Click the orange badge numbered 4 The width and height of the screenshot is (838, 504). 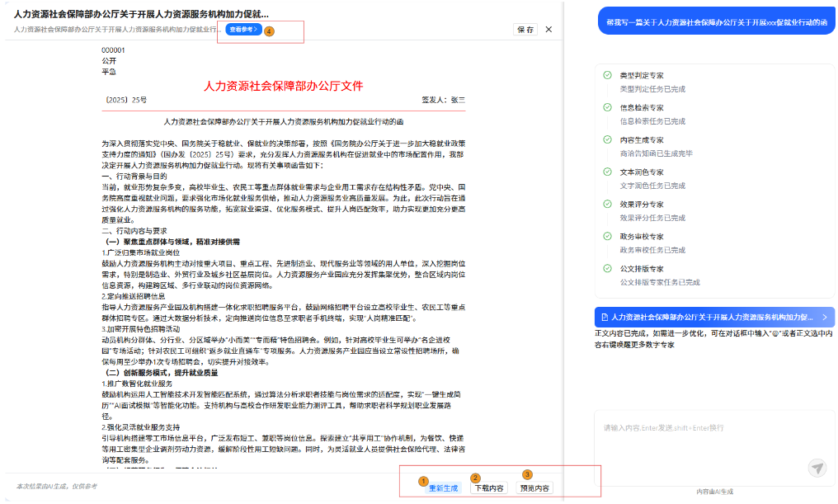pyautogui.click(x=269, y=30)
